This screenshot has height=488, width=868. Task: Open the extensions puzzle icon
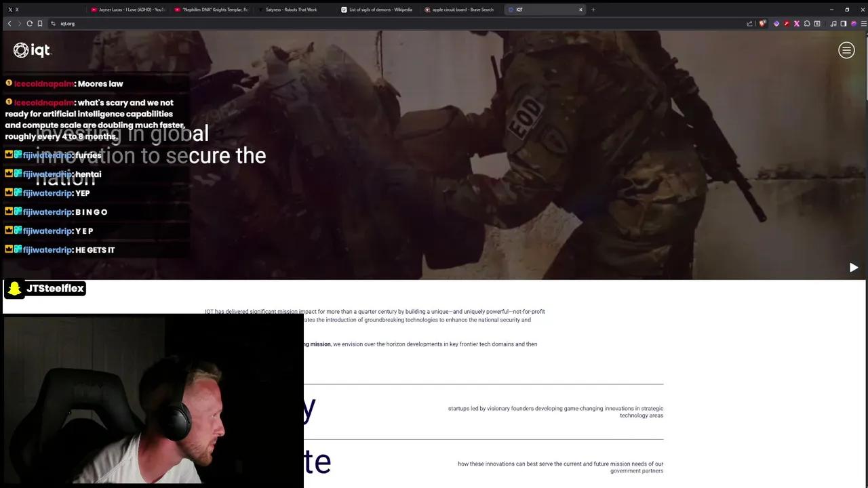click(807, 24)
